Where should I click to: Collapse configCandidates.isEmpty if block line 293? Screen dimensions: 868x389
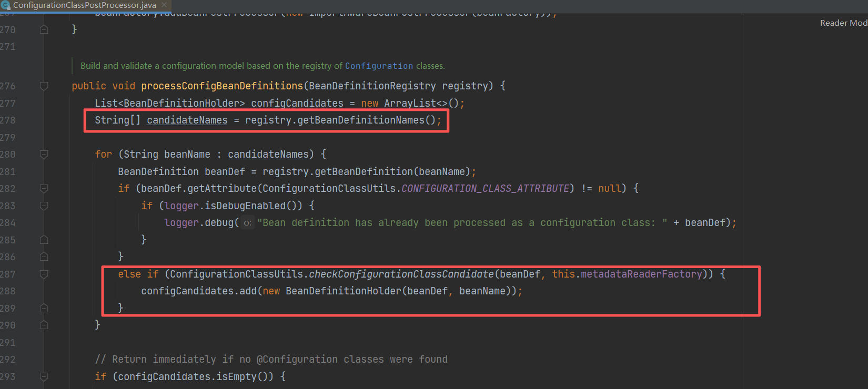pyautogui.click(x=44, y=376)
